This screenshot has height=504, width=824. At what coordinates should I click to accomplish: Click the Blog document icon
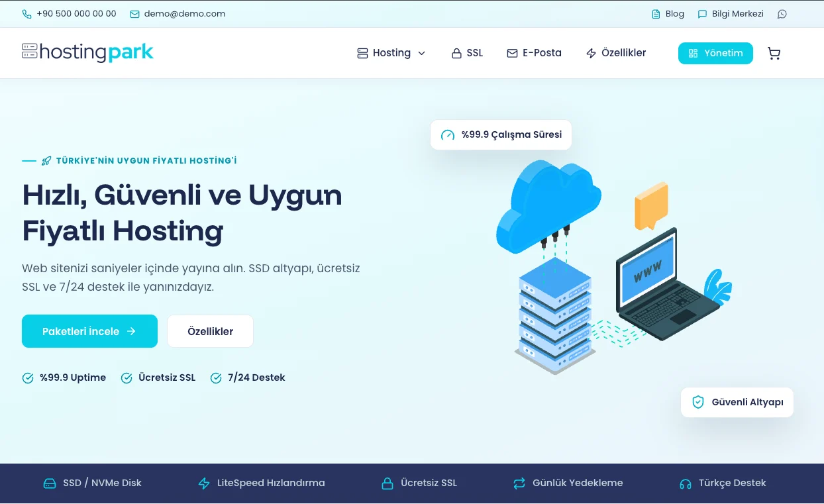[656, 14]
